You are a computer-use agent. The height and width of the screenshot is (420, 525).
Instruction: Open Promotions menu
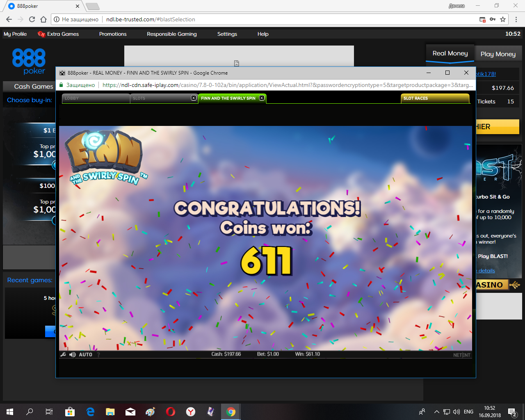[x=113, y=34]
